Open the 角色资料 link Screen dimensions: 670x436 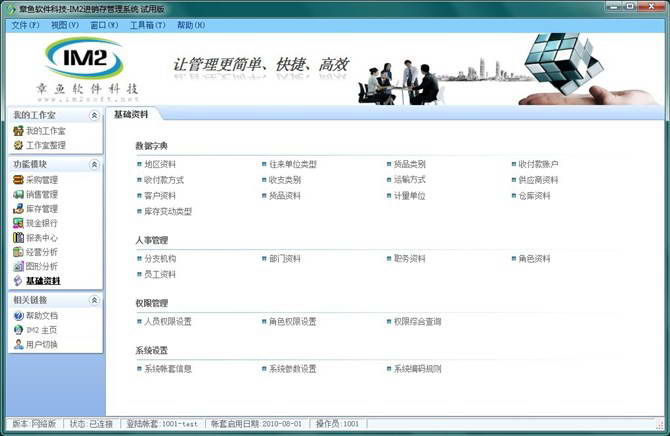coord(534,259)
